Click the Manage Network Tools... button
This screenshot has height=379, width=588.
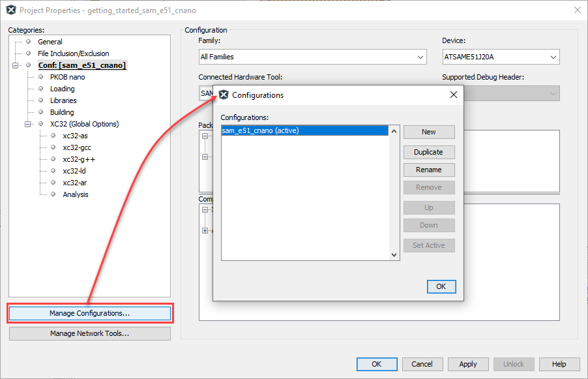pyautogui.click(x=90, y=333)
